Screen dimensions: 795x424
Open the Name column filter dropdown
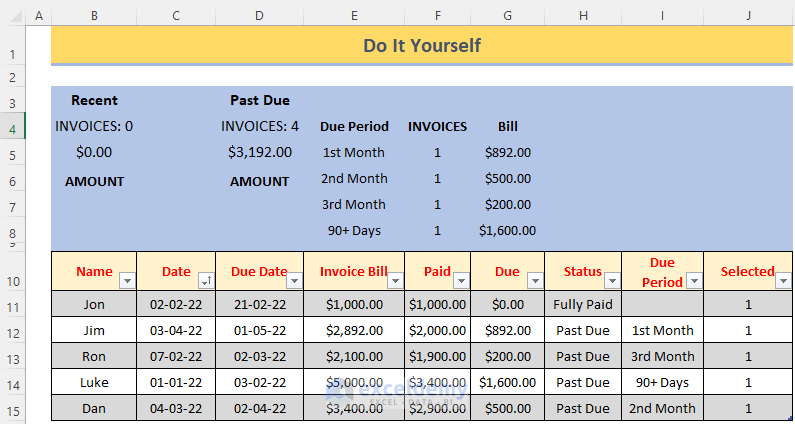pyautogui.click(x=126, y=281)
